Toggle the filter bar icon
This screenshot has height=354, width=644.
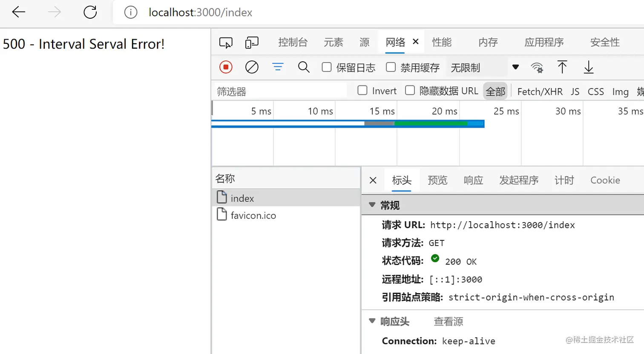click(x=278, y=67)
